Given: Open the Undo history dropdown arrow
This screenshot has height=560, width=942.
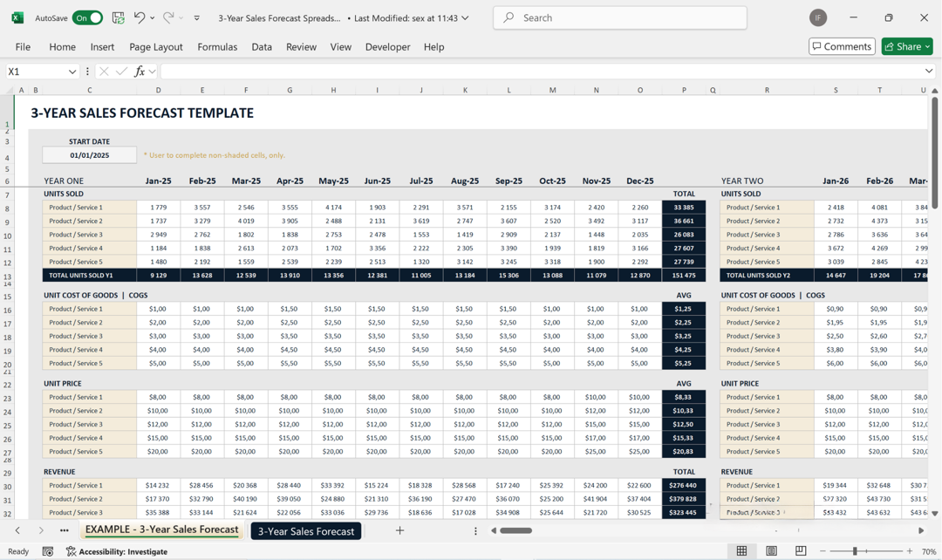Looking at the screenshot, I should coord(153,18).
